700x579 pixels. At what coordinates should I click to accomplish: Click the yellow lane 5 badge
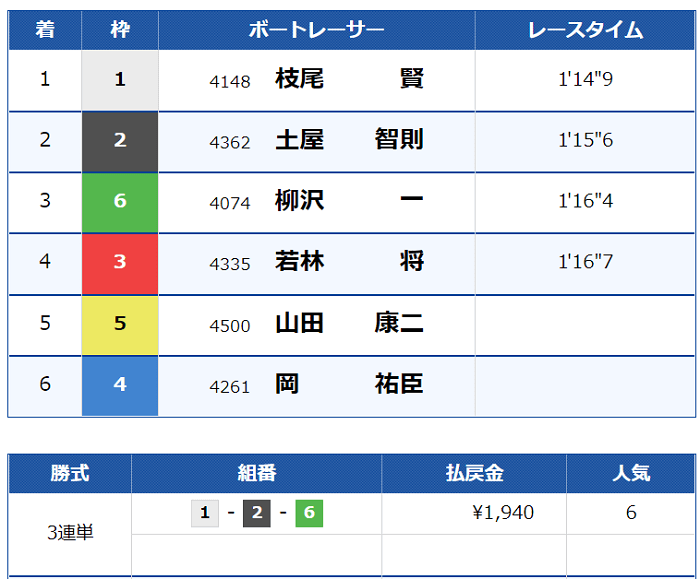pos(120,325)
